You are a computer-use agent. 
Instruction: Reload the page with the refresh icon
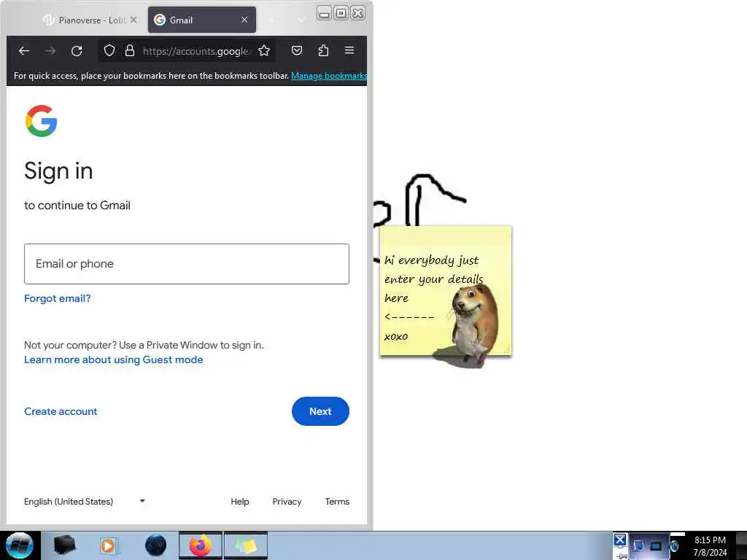click(x=77, y=50)
